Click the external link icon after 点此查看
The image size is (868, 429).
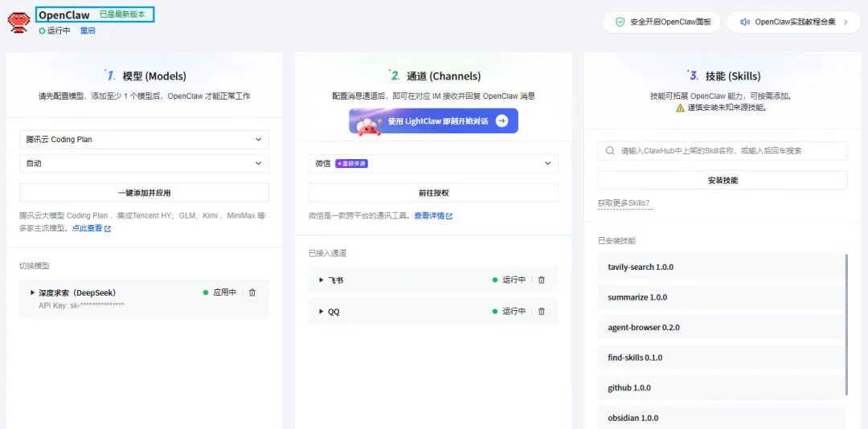108,229
